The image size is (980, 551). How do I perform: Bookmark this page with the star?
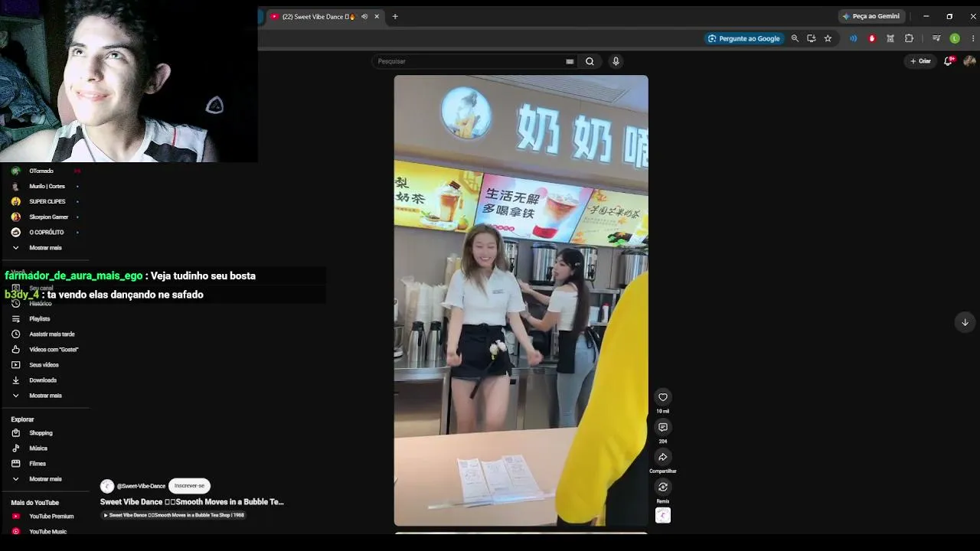click(x=828, y=38)
